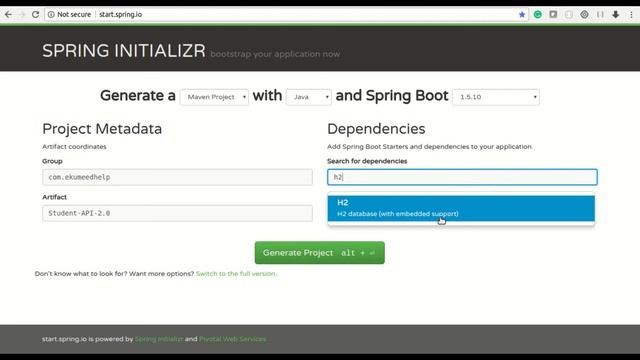
Task: Reload the start.spring.io page
Action: click(36, 14)
